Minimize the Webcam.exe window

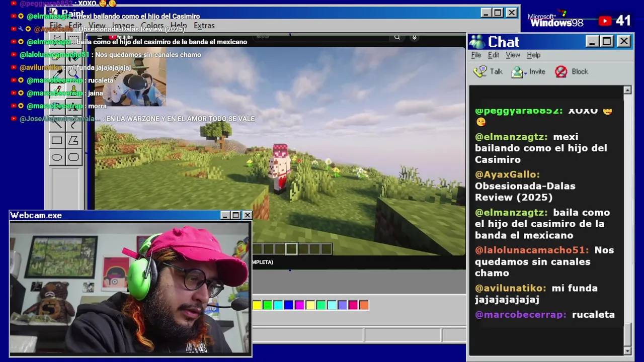225,215
